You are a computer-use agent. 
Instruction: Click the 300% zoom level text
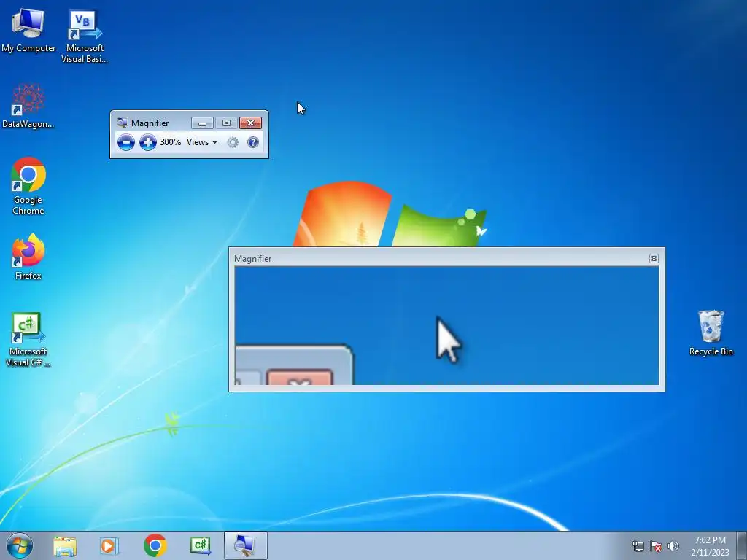pos(171,142)
